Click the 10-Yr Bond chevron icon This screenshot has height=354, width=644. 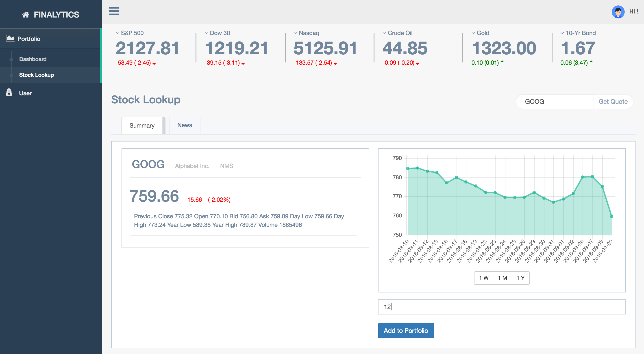(x=562, y=33)
